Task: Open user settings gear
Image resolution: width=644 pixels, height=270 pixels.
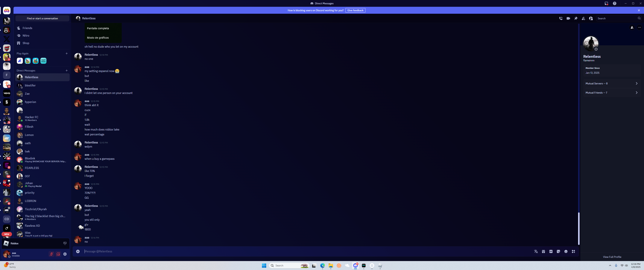Action: point(65,254)
